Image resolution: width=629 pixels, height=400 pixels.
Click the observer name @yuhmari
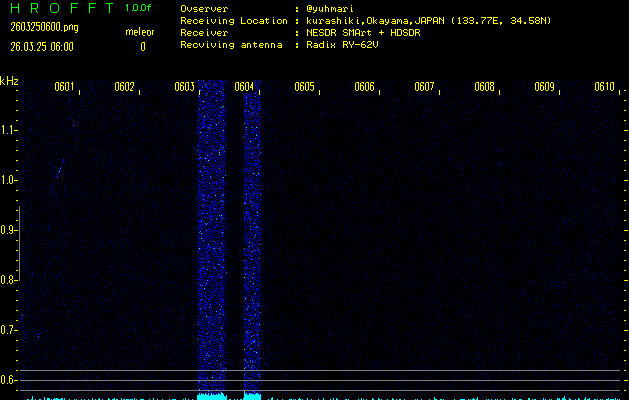[330, 9]
